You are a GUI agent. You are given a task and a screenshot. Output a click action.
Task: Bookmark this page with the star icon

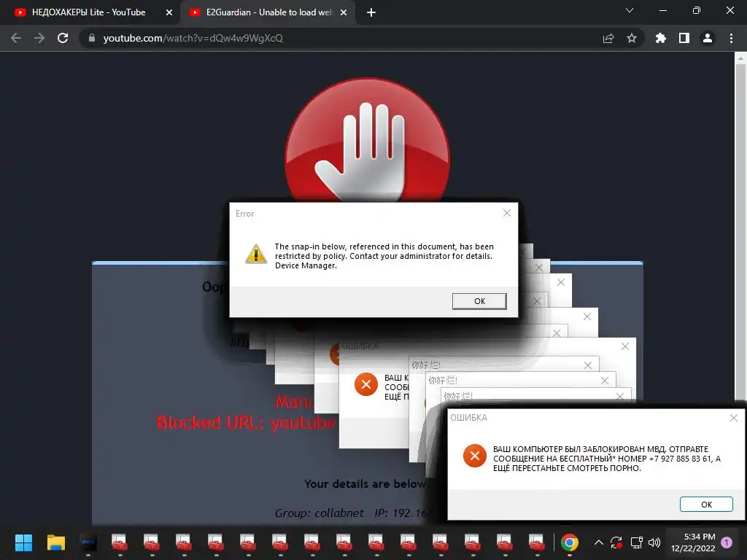pos(632,38)
